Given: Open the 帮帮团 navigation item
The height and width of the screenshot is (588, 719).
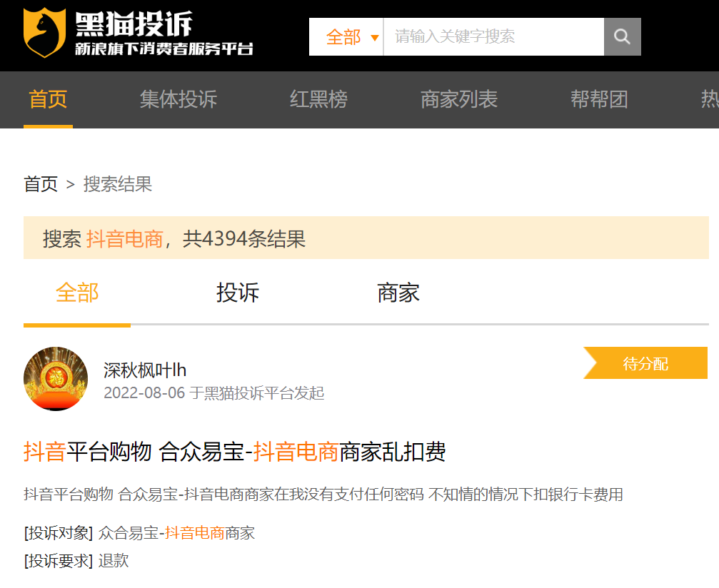Looking at the screenshot, I should coord(599,99).
